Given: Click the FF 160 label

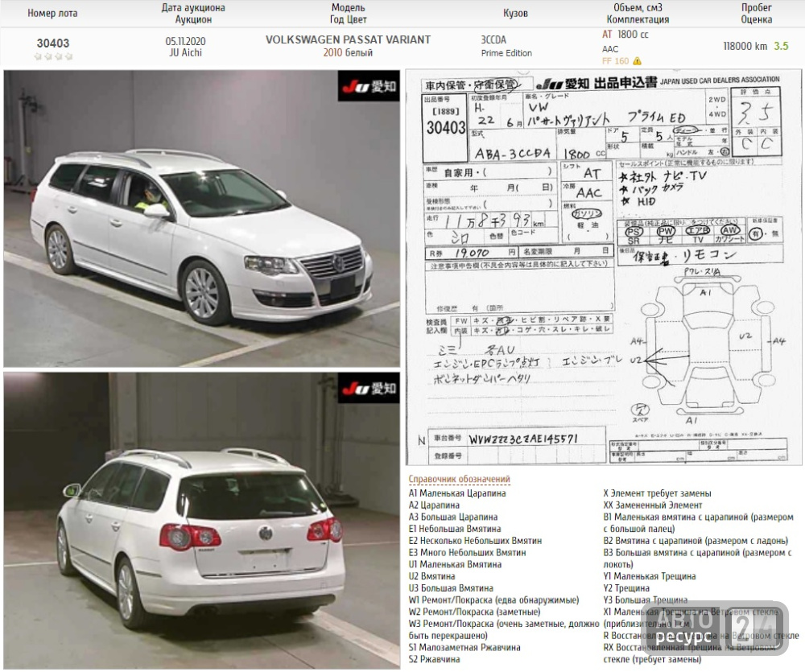Looking at the screenshot, I should pos(615,61).
